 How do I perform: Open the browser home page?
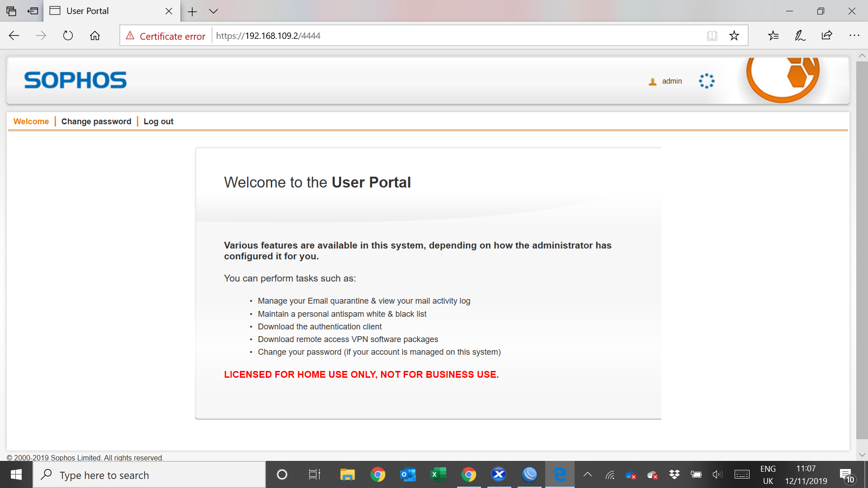[95, 36]
